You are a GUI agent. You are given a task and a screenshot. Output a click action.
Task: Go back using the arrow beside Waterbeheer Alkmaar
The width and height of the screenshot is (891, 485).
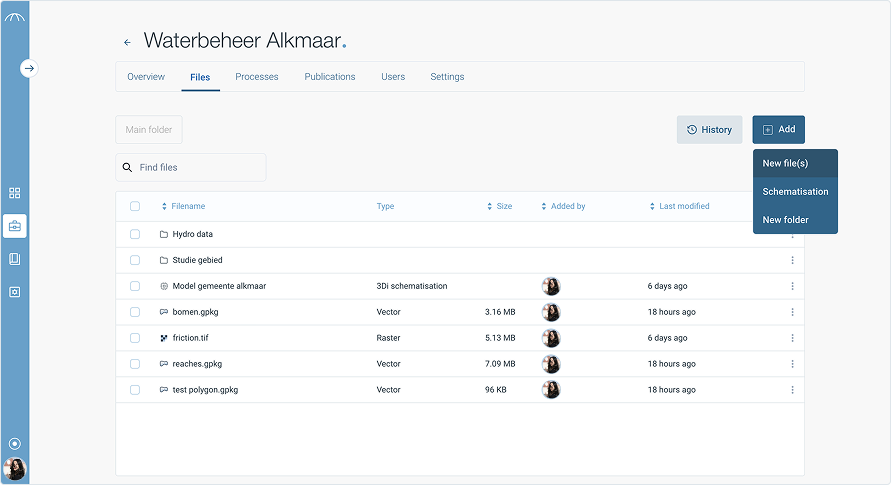[127, 42]
